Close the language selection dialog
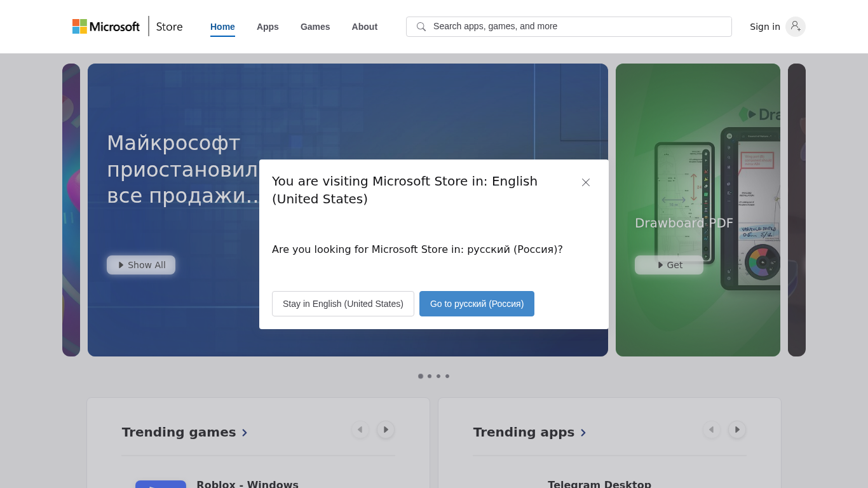 pos(586,182)
